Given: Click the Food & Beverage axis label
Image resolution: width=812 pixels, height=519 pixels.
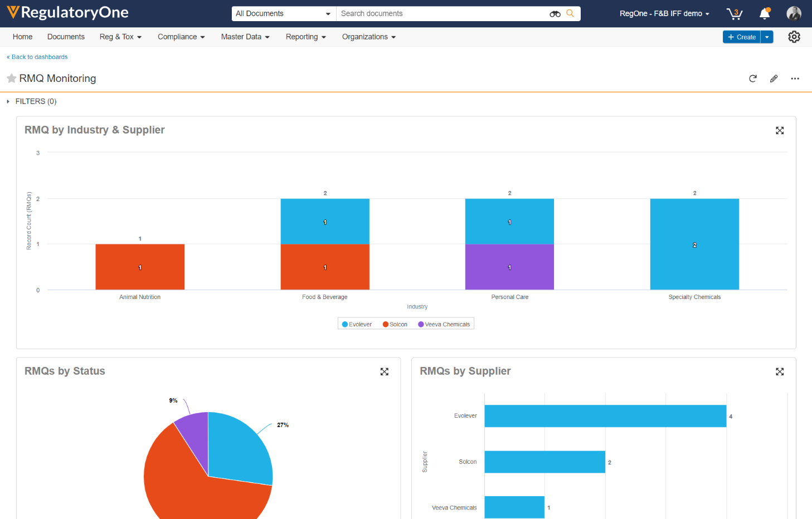Looking at the screenshot, I should click(x=325, y=297).
